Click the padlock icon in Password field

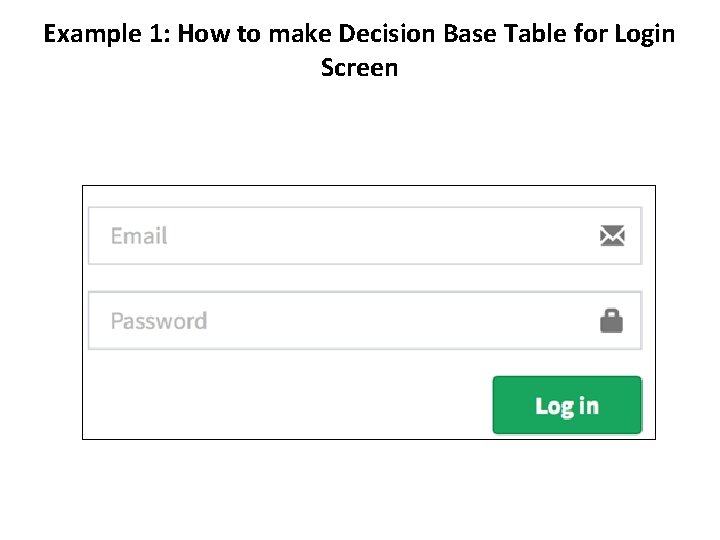click(x=611, y=321)
